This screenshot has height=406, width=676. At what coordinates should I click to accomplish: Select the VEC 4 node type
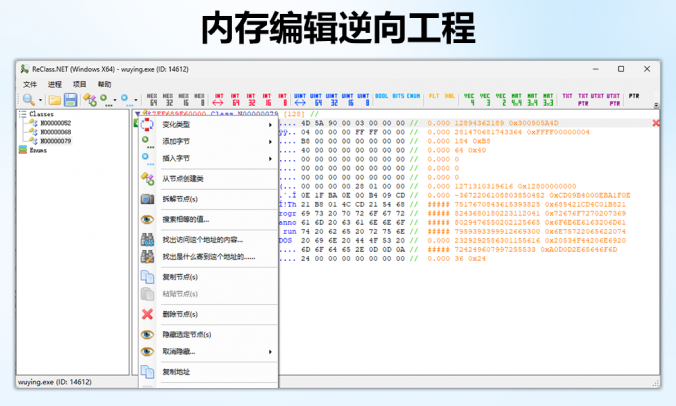coord(469,100)
